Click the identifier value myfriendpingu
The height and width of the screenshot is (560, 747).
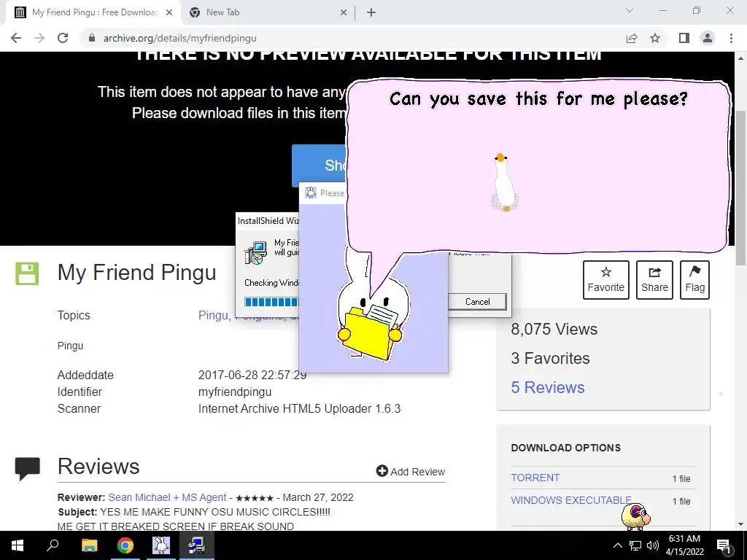click(x=235, y=392)
